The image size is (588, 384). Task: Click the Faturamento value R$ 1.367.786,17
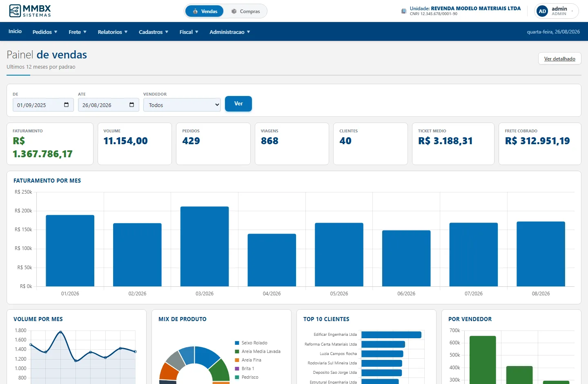pyautogui.click(x=42, y=147)
